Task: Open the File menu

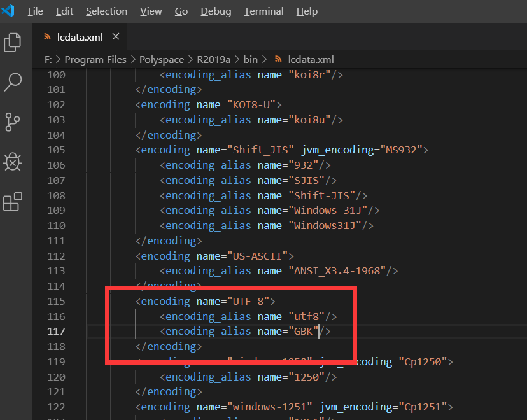Action: click(35, 11)
